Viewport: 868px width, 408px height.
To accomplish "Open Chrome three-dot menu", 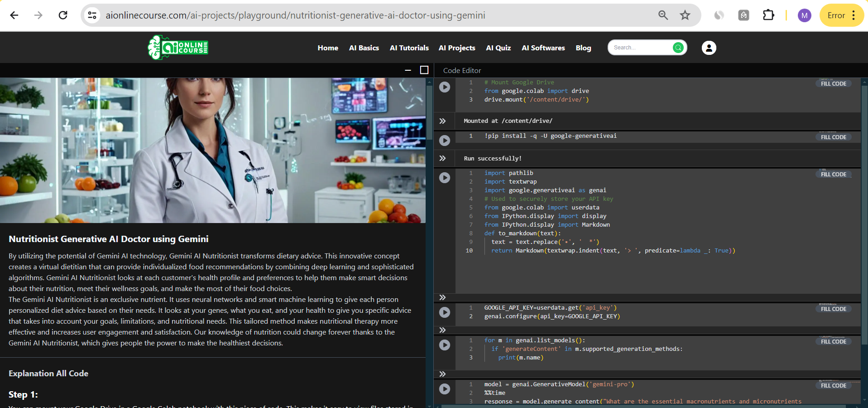I will (854, 15).
